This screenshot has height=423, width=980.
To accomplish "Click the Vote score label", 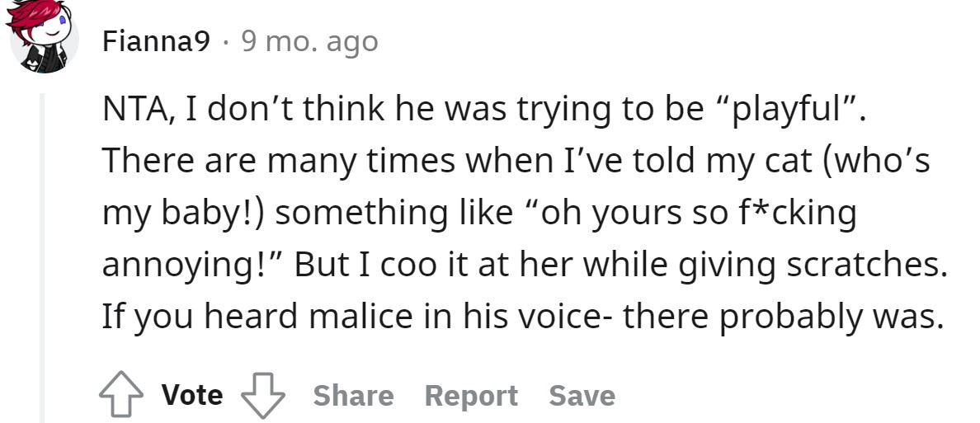I will point(192,395).
